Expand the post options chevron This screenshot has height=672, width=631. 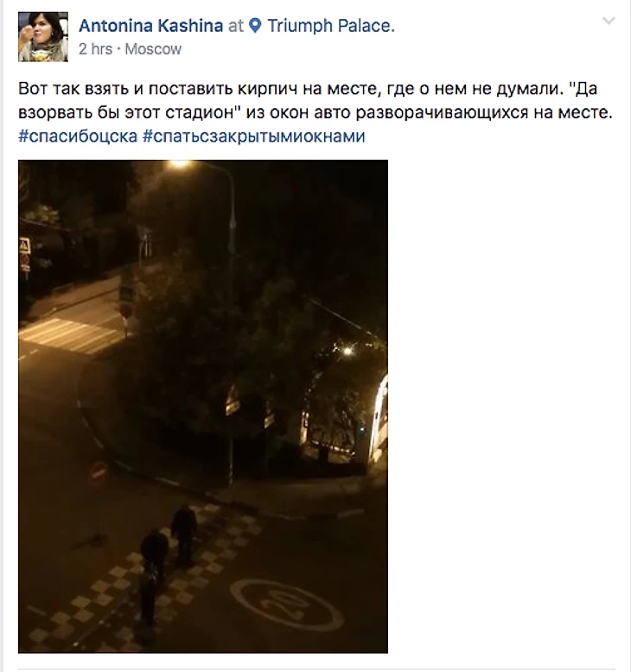(x=609, y=21)
